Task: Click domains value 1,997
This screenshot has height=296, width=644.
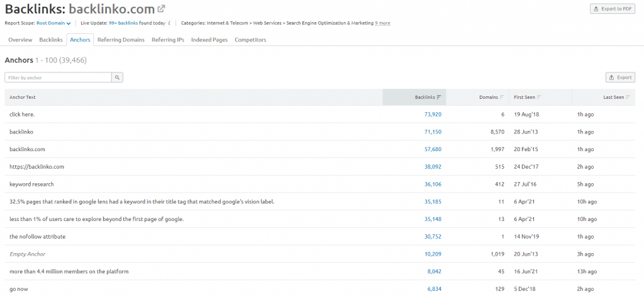Action: 497,149
